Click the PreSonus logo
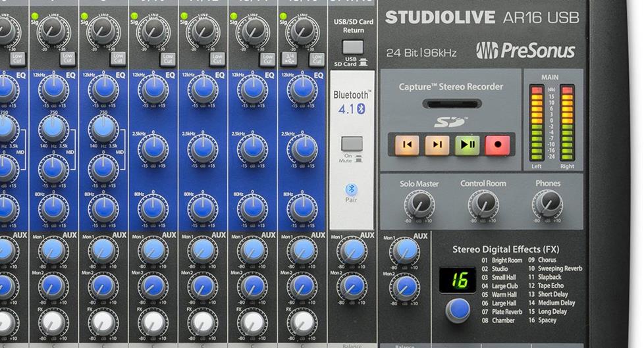 pyautogui.click(x=525, y=50)
